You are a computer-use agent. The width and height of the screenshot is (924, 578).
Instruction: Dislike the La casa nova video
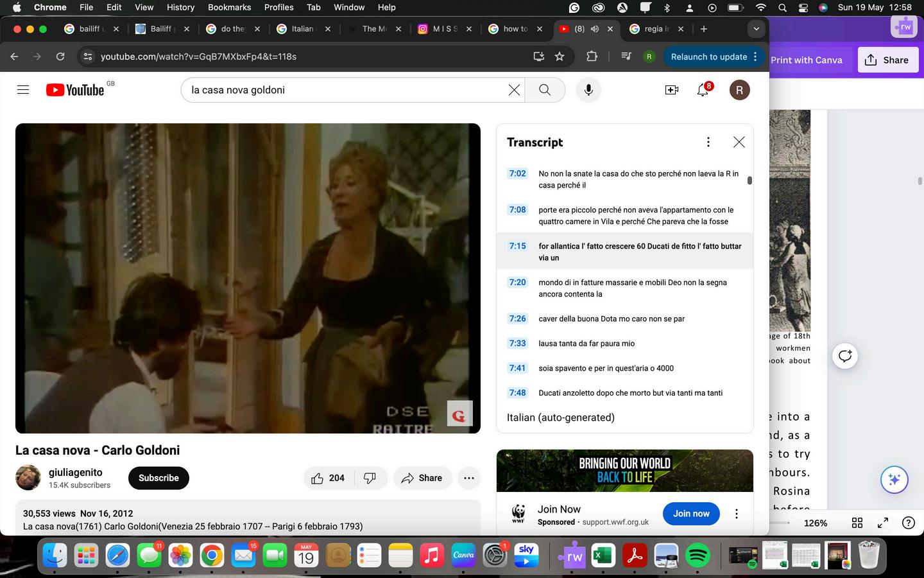tap(370, 478)
